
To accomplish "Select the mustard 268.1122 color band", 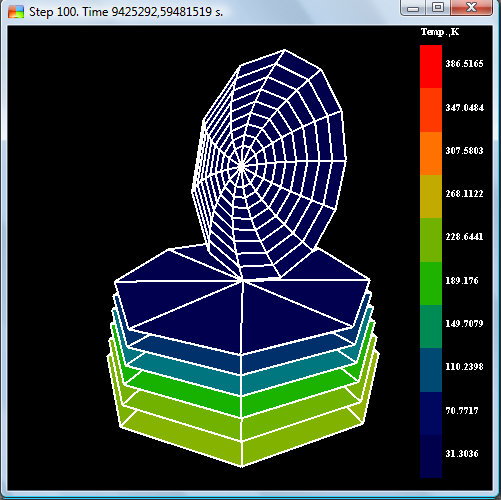I will click(431, 196).
